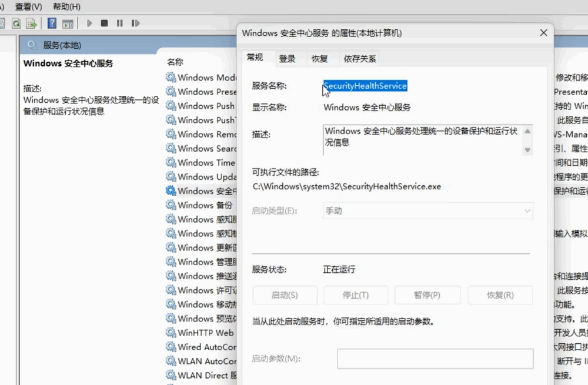Click the gear icon beside Windows Remo… service
Image resolution: width=588 pixels, height=385 pixels.
click(x=171, y=134)
